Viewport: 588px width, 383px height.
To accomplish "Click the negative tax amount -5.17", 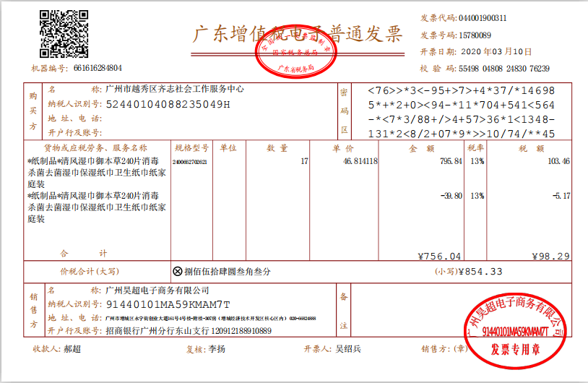I will 561,196.
